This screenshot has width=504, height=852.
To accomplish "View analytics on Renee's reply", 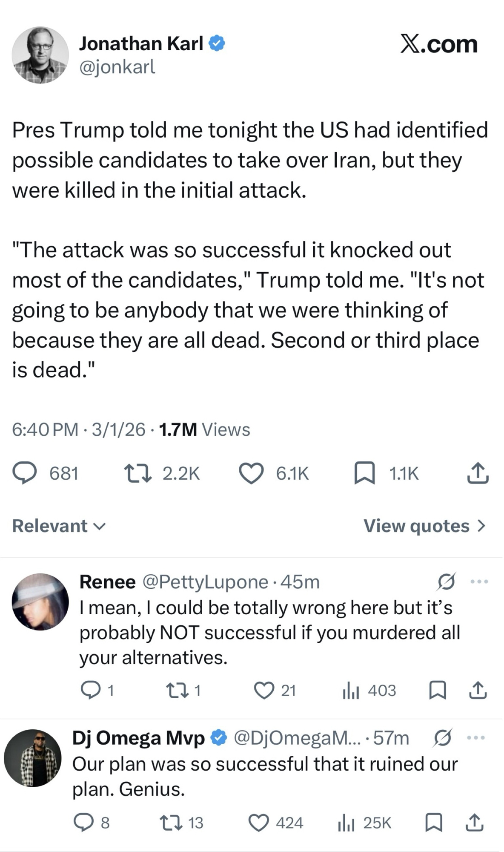I will coord(351,691).
